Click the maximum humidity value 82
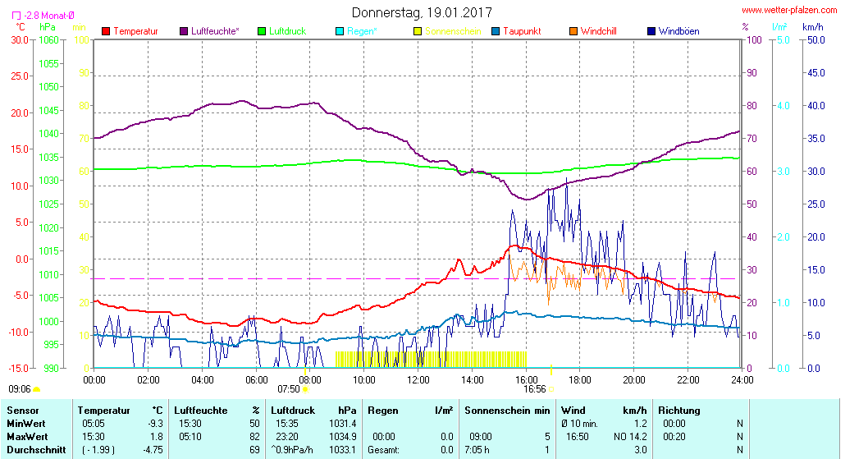 pos(254,437)
